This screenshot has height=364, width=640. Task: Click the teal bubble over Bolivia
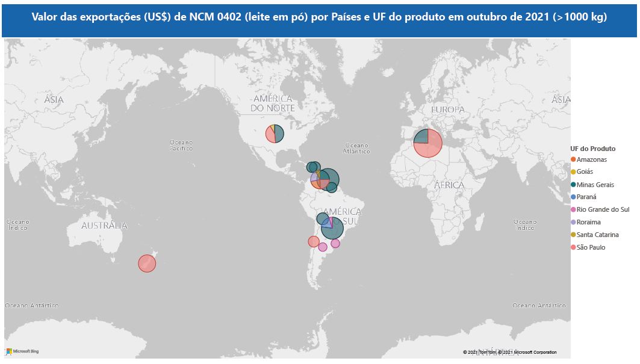[x=323, y=219]
